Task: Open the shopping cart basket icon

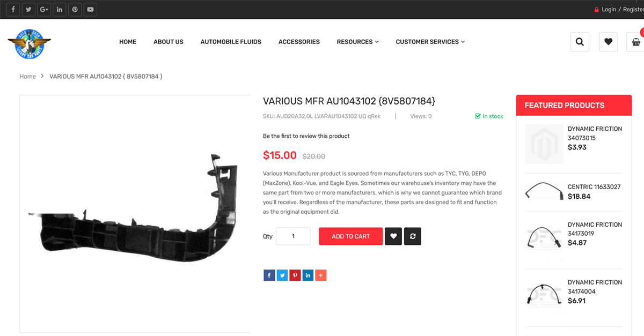Action: point(636,42)
